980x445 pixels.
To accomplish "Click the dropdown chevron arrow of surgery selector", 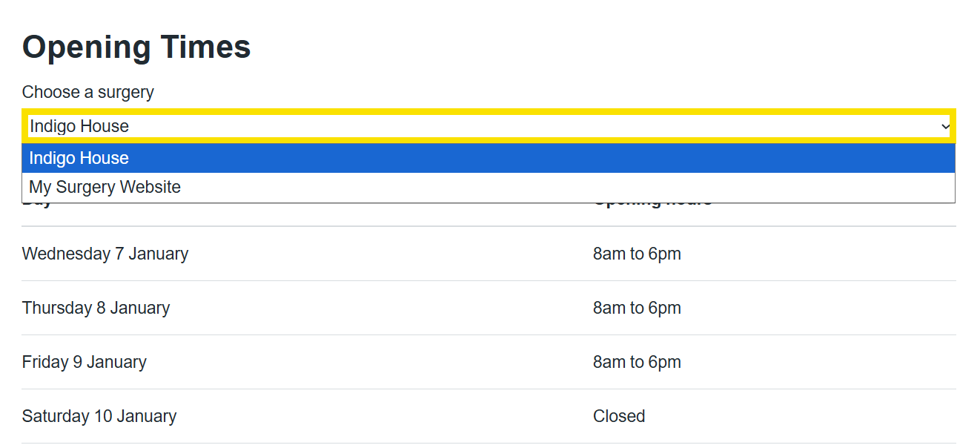I will [945, 127].
